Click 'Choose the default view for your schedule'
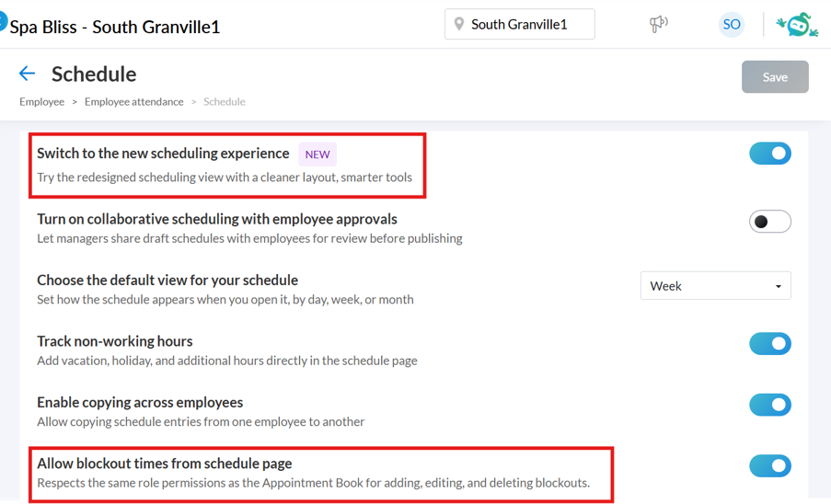This screenshot has height=504, width=831. click(167, 281)
